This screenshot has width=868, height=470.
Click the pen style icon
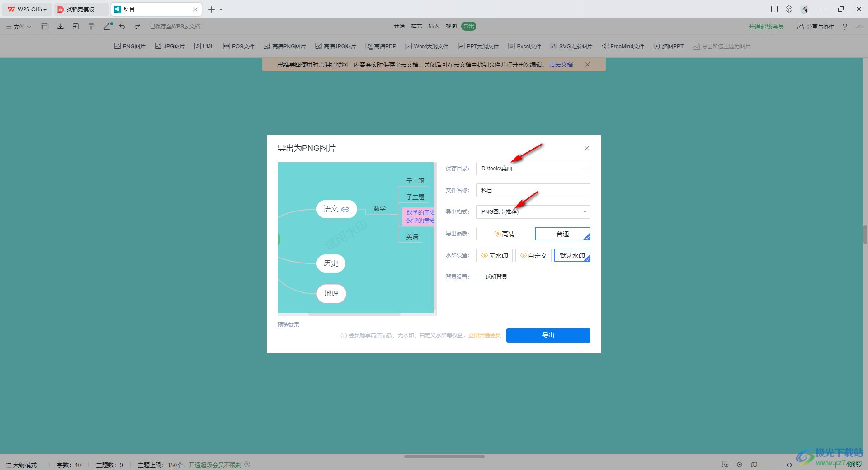[107, 26]
